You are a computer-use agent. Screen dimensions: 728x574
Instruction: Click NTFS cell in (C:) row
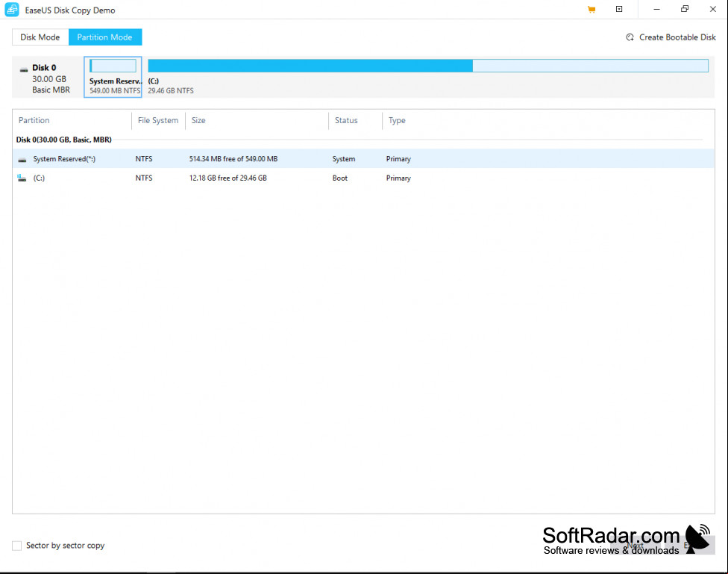[144, 178]
